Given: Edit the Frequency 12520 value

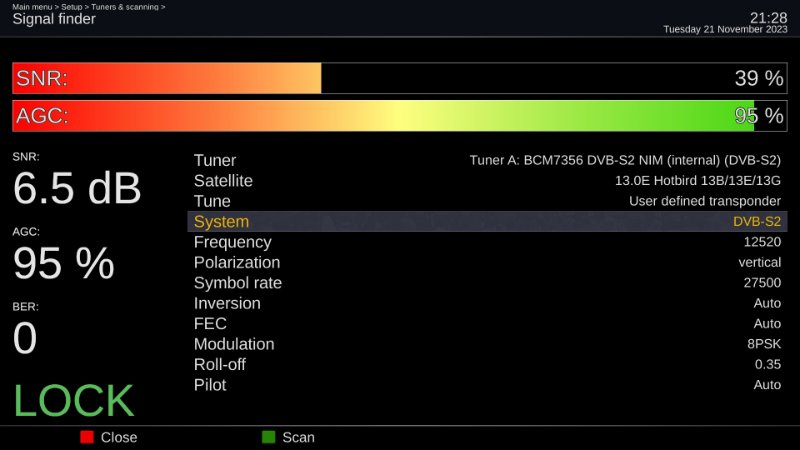Looking at the screenshot, I should pos(487,242).
